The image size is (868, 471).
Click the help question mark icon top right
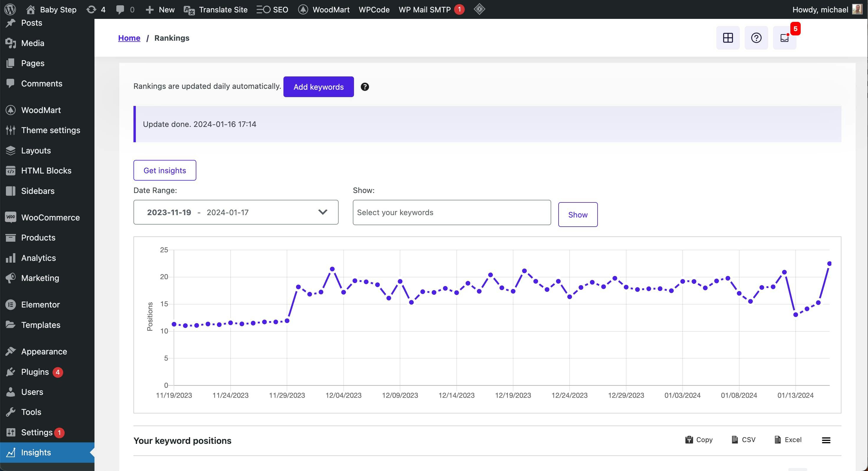(756, 38)
